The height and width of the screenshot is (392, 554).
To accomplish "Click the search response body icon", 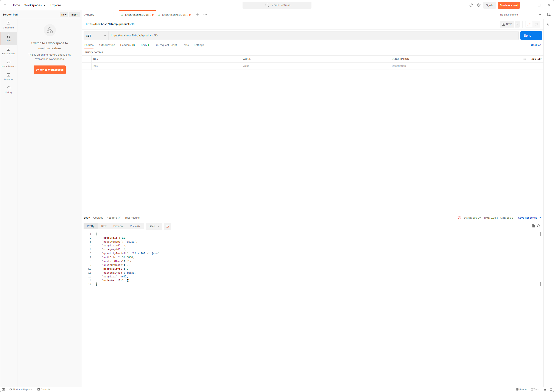I will pyautogui.click(x=538, y=226).
